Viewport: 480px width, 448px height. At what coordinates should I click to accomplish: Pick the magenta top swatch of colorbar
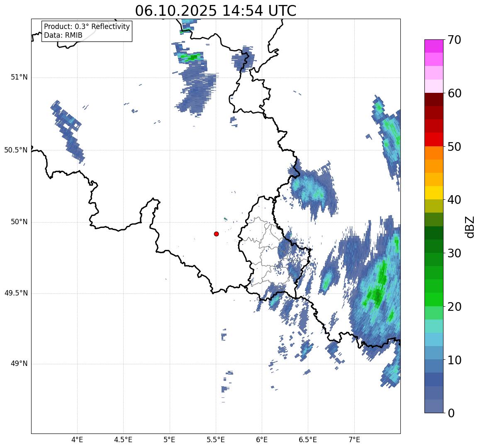click(434, 46)
